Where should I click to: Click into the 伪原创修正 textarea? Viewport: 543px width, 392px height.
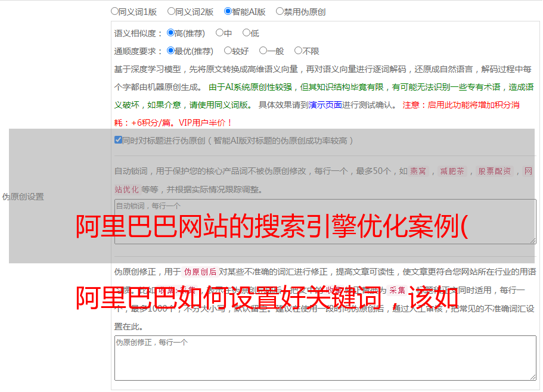(325, 358)
